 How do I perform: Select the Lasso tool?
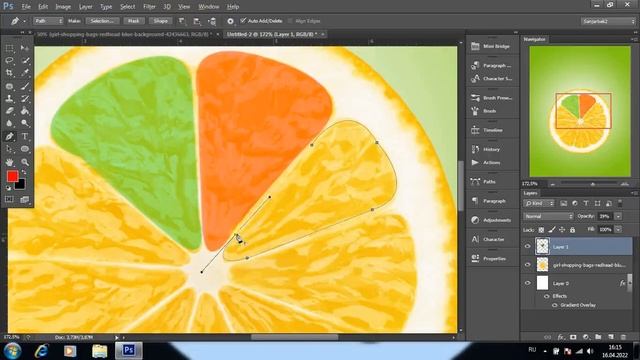pos(9,60)
